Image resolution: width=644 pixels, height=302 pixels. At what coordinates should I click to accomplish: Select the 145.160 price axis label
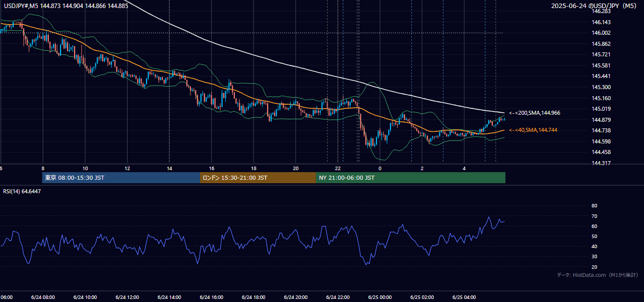coord(602,98)
